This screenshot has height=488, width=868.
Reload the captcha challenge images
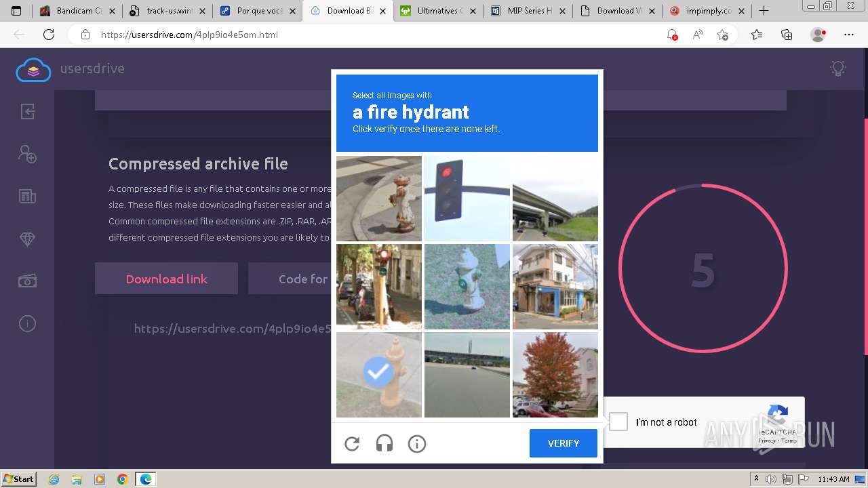click(x=352, y=444)
